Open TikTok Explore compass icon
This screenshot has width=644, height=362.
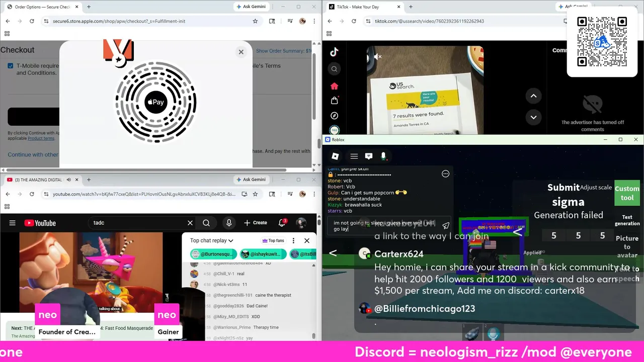(x=334, y=116)
